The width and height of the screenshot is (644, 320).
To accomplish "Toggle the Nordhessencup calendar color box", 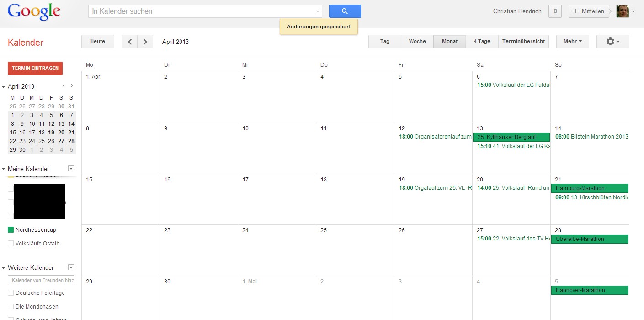I will pyautogui.click(x=11, y=229).
